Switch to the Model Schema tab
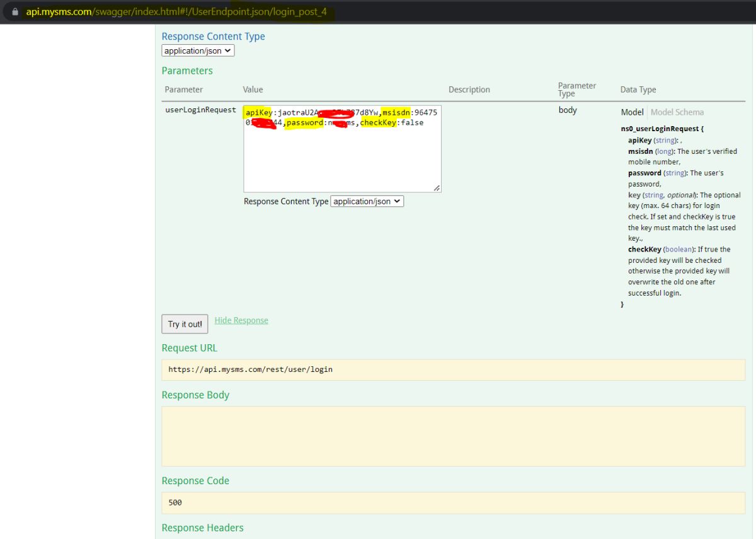This screenshot has height=539, width=756. [677, 112]
